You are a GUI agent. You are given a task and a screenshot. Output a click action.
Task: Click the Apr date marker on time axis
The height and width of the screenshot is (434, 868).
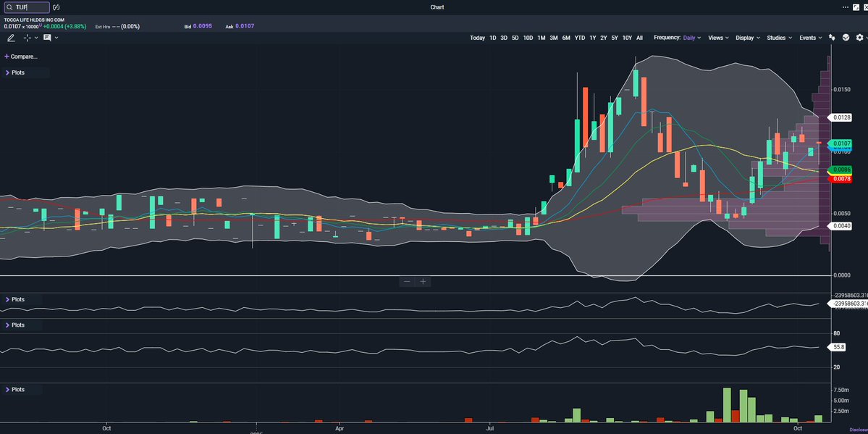tap(340, 428)
